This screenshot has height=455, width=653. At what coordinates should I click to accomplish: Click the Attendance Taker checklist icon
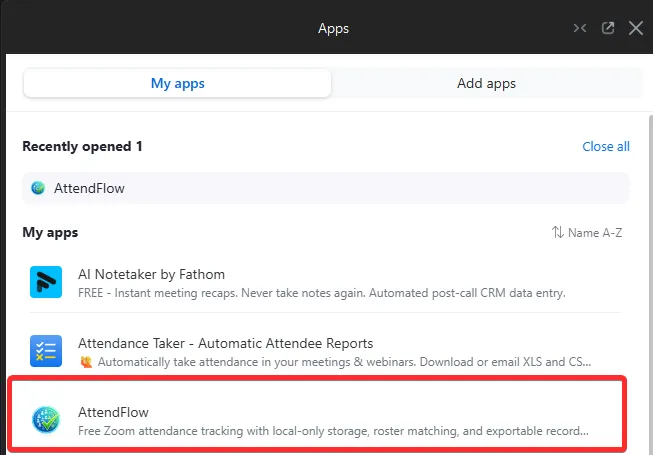coord(46,351)
